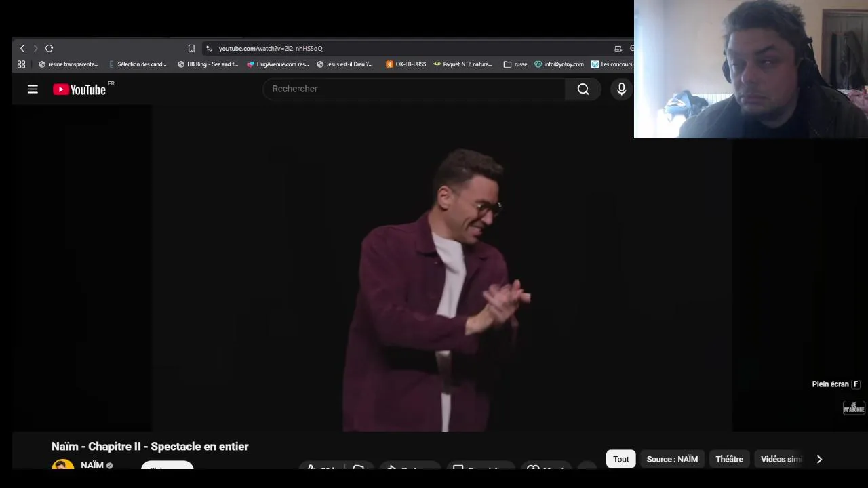Select the 'Théâtre' filter chip
Viewport: 868px width, 488px height.
coord(730,459)
